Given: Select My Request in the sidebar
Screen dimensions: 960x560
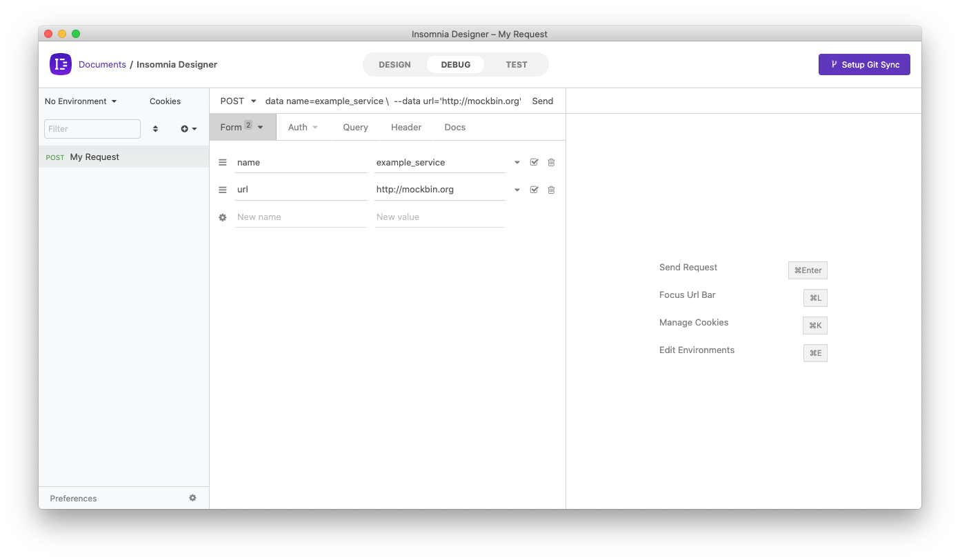Looking at the screenshot, I should pos(123,157).
